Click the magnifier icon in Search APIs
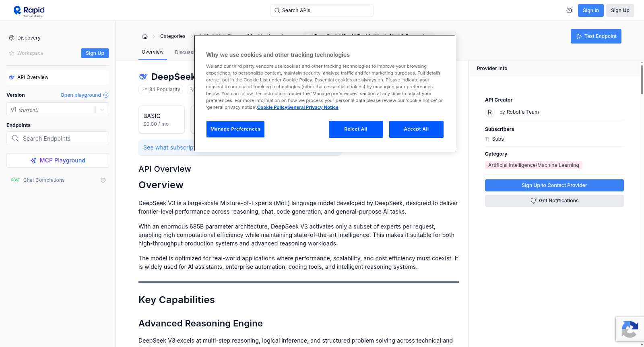 click(x=277, y=10)
